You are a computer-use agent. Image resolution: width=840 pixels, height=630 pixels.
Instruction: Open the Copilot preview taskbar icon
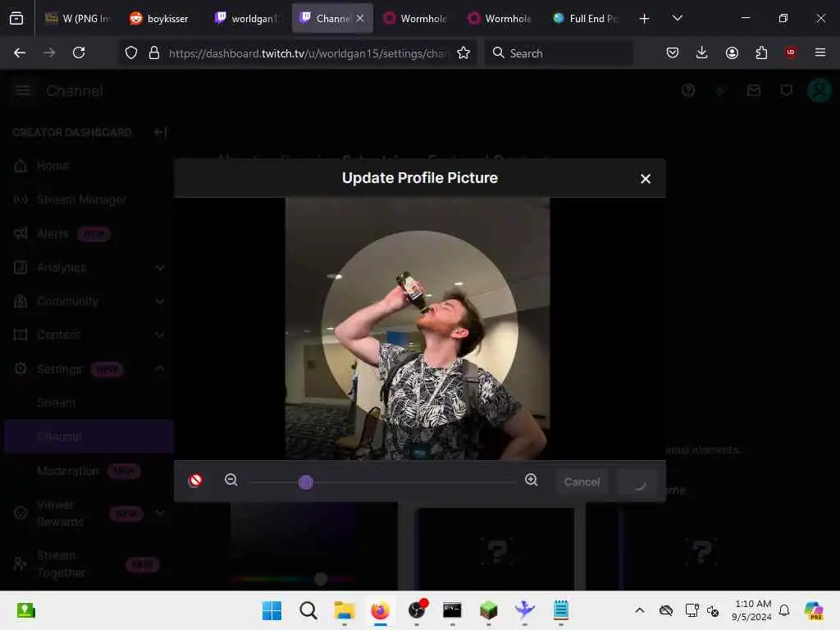814,610
